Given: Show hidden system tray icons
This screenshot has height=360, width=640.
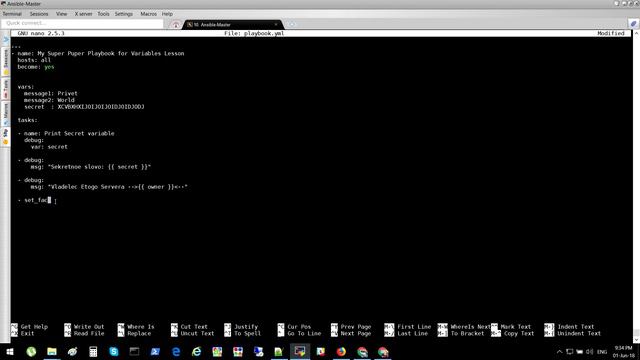Looking at the screenshot, I should pos(559,352).
